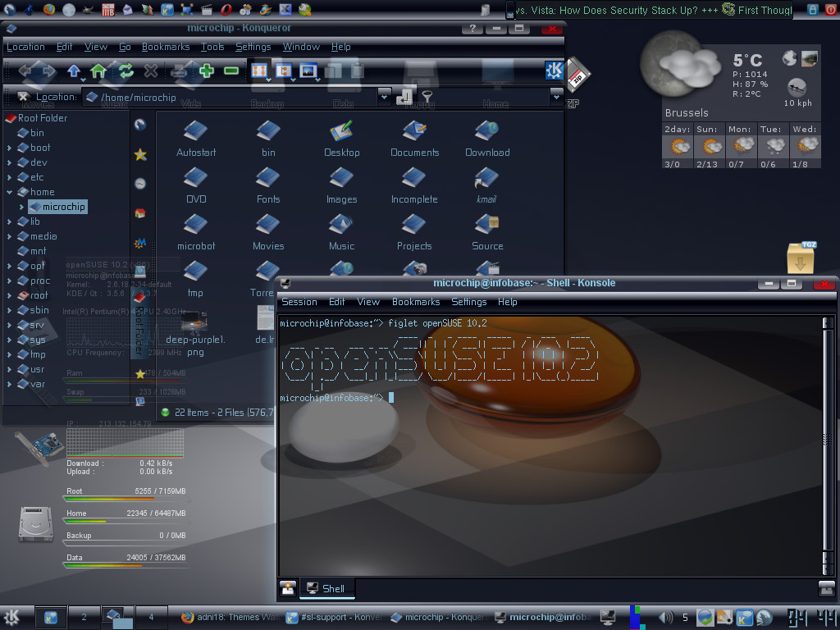Toggle the History clock sidebar tab
This screenshot has height=630, width=840.
(x=140, y=184)
